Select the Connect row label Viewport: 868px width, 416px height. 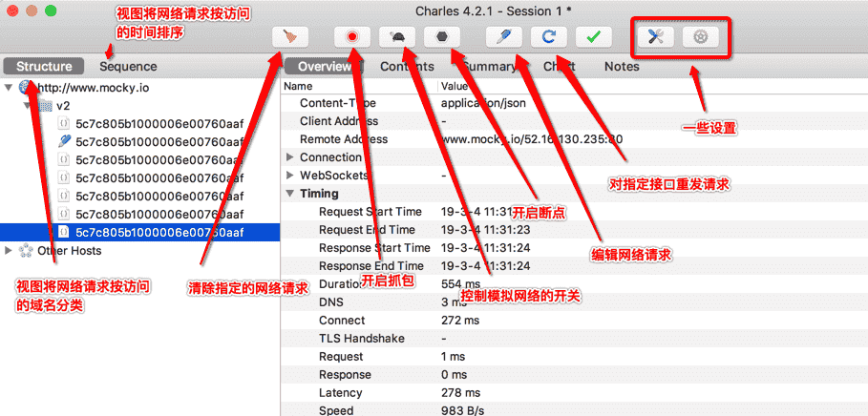tap(342, 321)
